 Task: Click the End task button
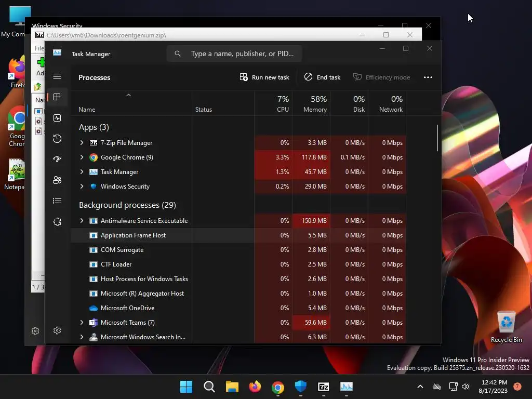(x=322, y=77)
